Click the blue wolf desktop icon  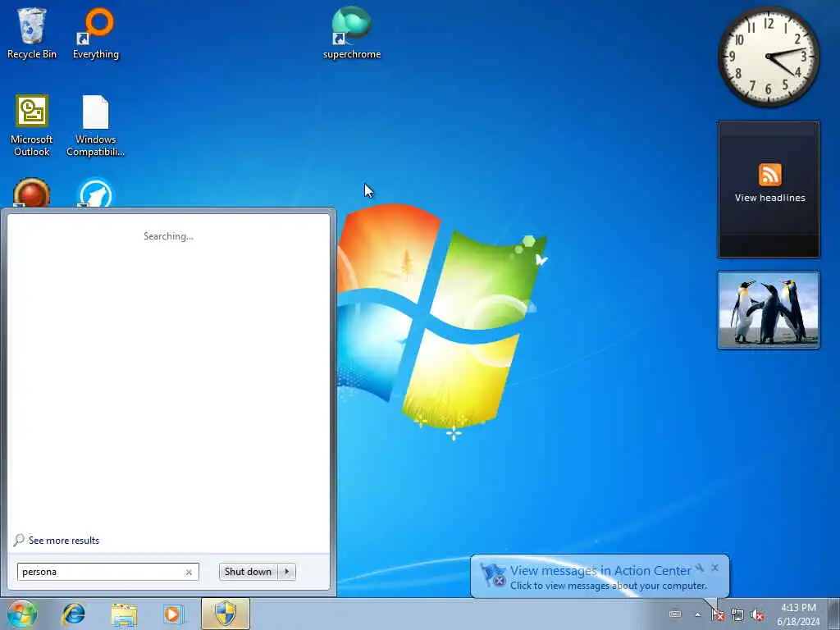[x=95, y=193]
